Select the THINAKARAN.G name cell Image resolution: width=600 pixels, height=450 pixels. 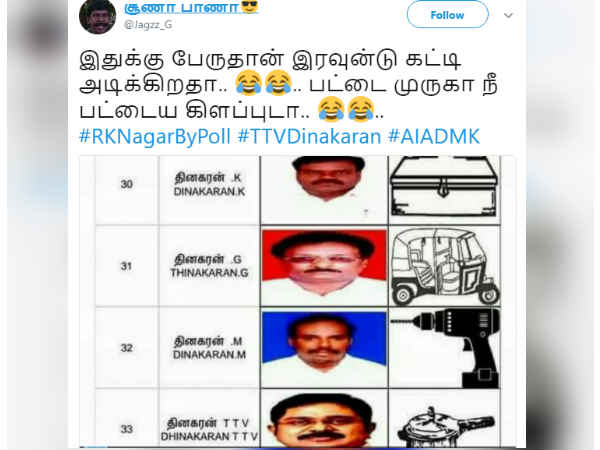pos(209,266)
